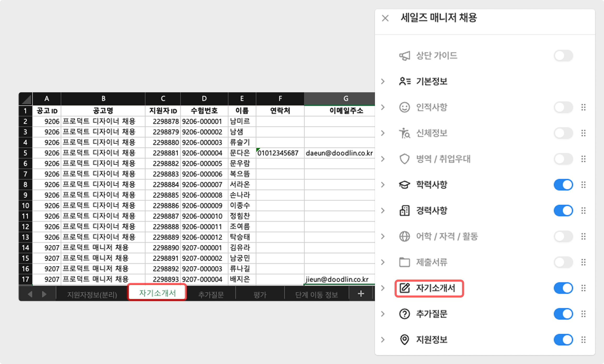Screen dimensions: 604x364
Task: Click the 지원정보 location pin icon
Action: tap(404, 340)
